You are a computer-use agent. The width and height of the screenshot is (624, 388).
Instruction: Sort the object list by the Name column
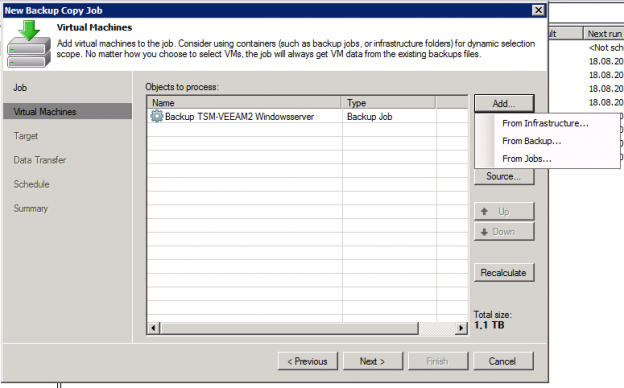244,103
